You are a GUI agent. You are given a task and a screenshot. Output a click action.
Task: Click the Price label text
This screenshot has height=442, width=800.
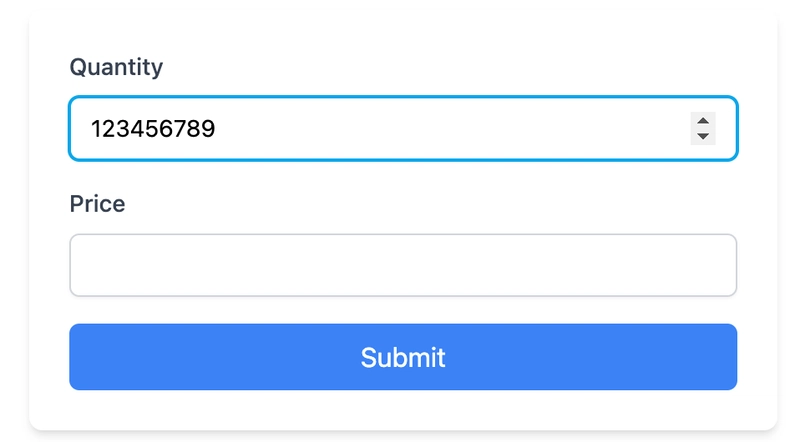click(x=97, y=204)
